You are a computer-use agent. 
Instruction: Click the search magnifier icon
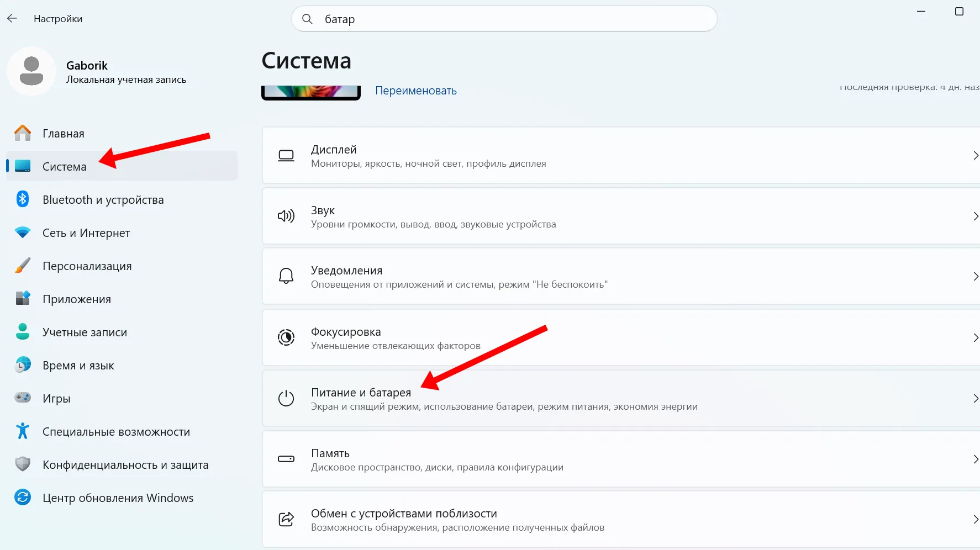pyautogui.click(x=308, y=19)
